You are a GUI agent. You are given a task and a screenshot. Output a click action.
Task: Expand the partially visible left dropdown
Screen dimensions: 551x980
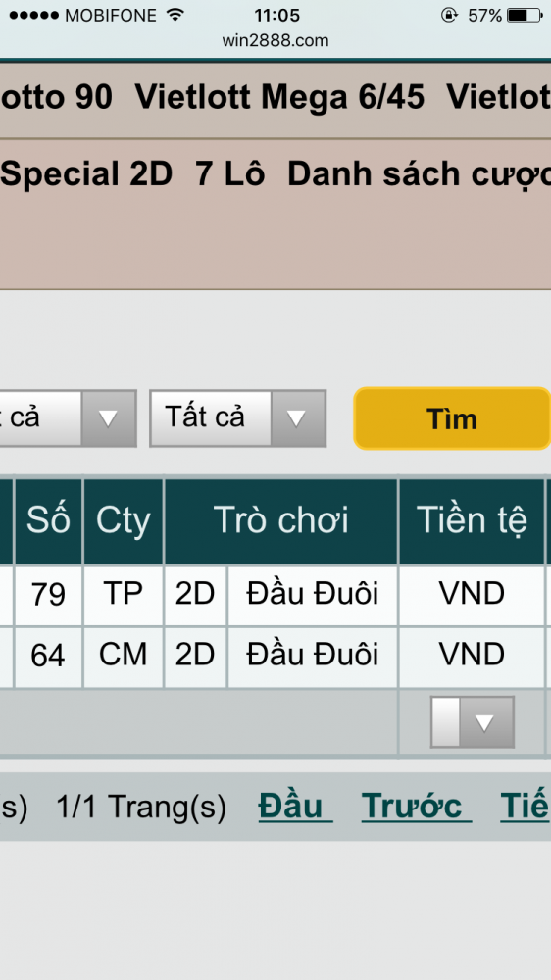pos(68,418)
